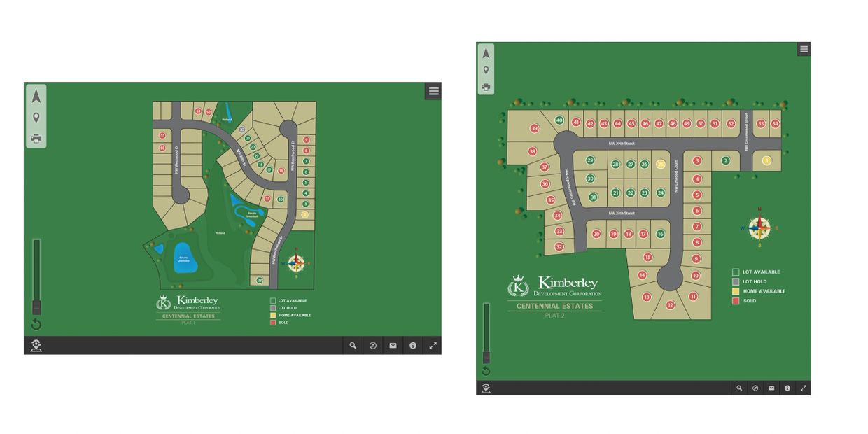Select sold lot 39 on Plat 2
Screen dimensions: 868x434
(535, 128)
